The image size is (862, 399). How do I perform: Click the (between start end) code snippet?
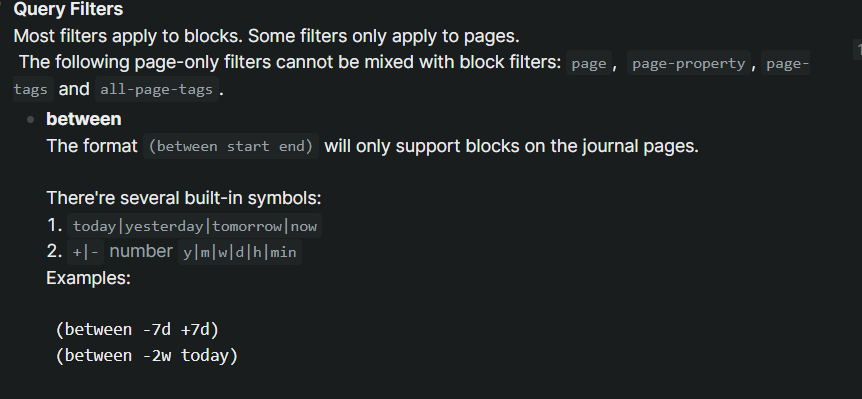point(231,146)
